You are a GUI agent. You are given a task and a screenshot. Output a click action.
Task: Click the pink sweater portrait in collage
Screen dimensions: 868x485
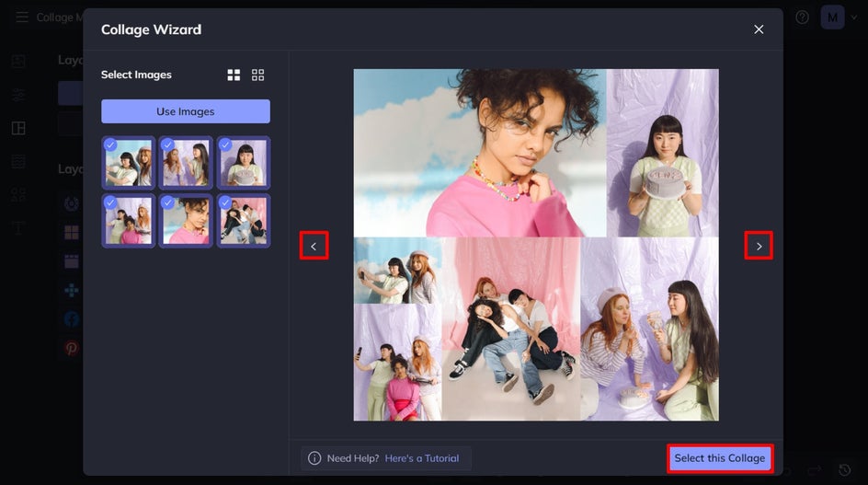480,153
